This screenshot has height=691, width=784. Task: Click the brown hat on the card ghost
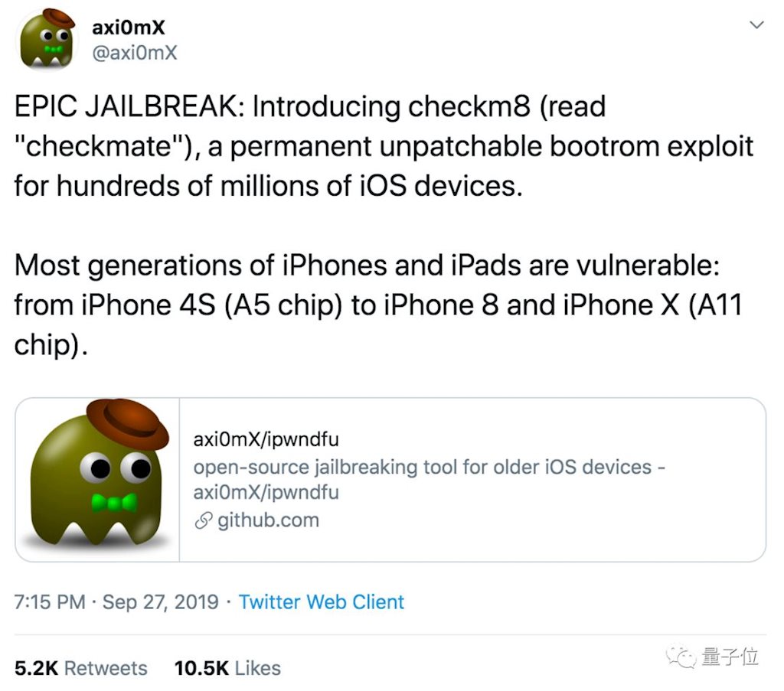pos(126,423)
